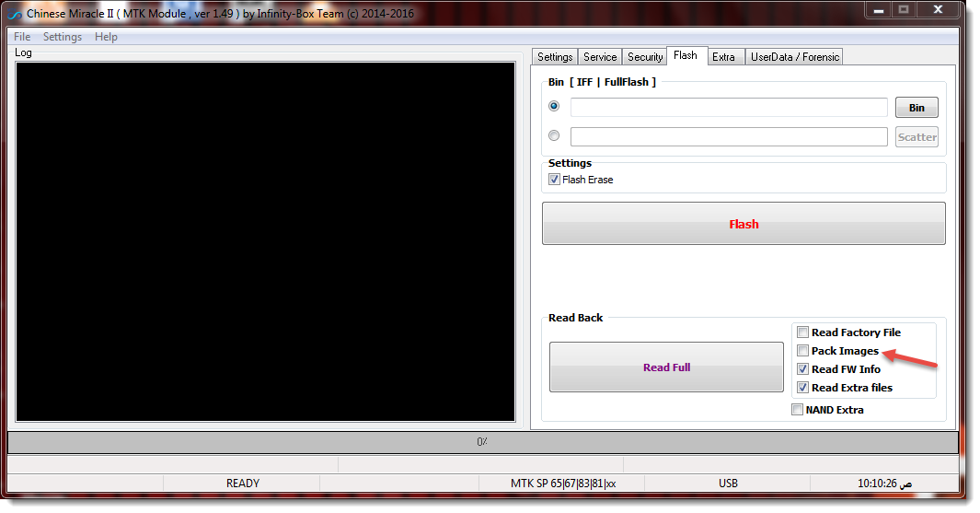This screenshot has width=980, height=513.
Task: Click the Read Back group label
Action: (x=576, y=318)
